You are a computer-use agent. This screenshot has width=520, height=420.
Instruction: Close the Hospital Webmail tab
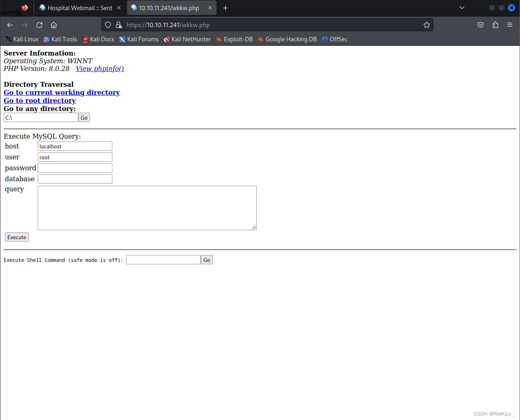pos(119,8)
